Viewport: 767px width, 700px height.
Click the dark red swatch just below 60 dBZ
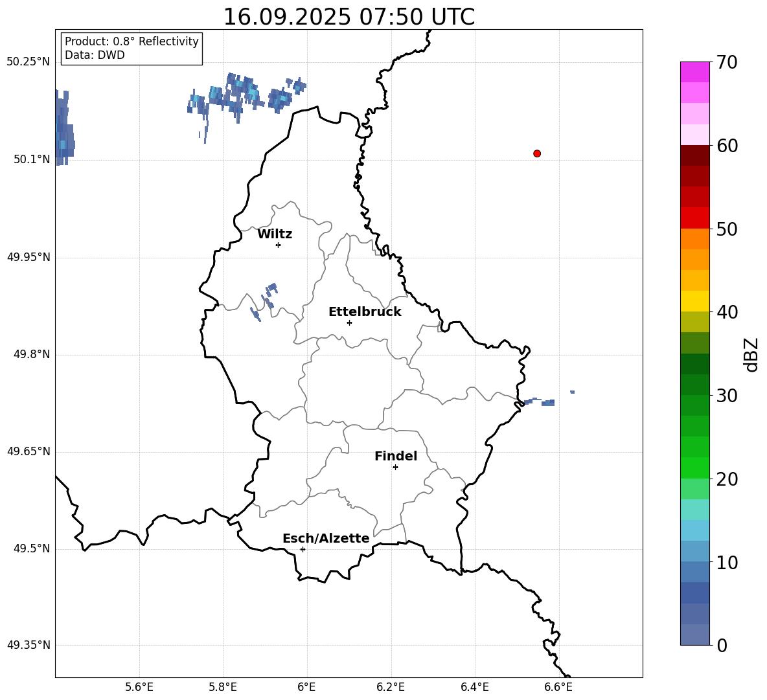695,155
